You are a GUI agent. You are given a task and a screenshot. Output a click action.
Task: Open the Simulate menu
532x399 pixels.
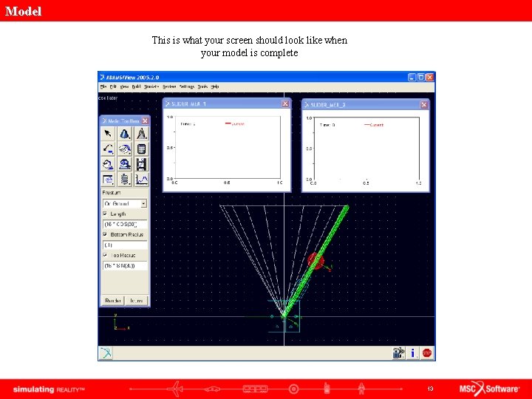tap(151, 87)
